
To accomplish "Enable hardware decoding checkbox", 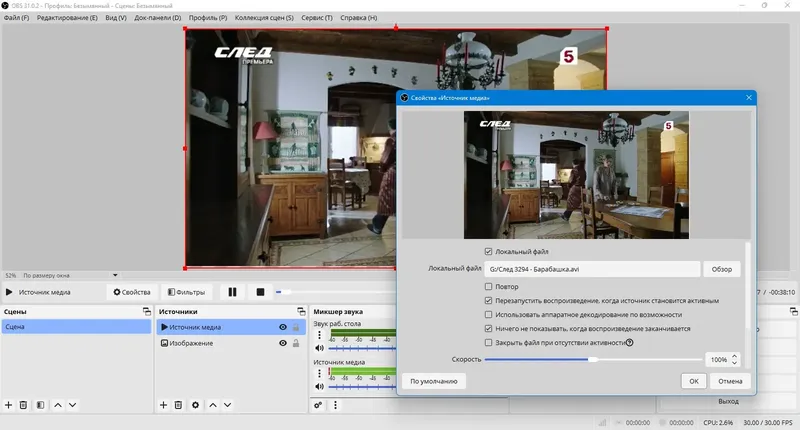I will (x=488, y=315).
